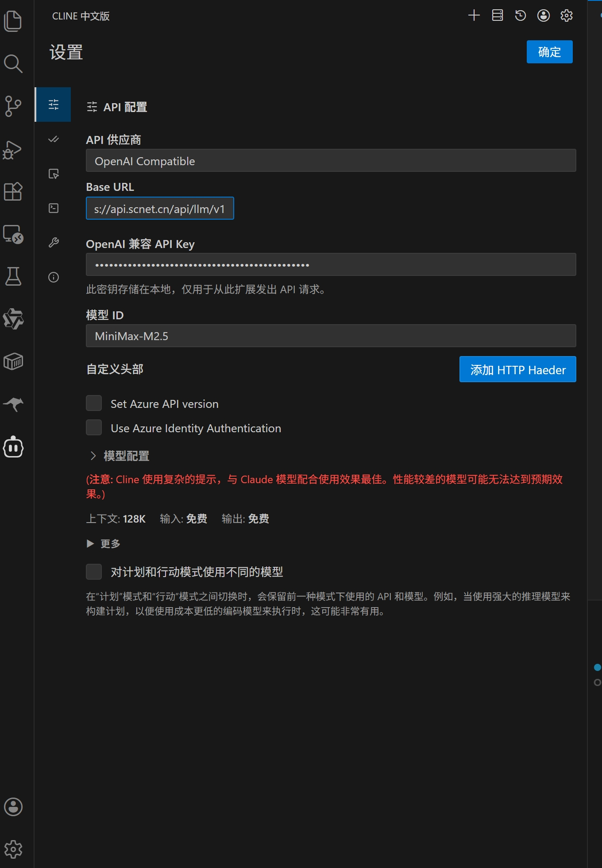Enable Set Azure API version checkbox
The width and height of the screenshot is (602, 868).
click(94, 403)
